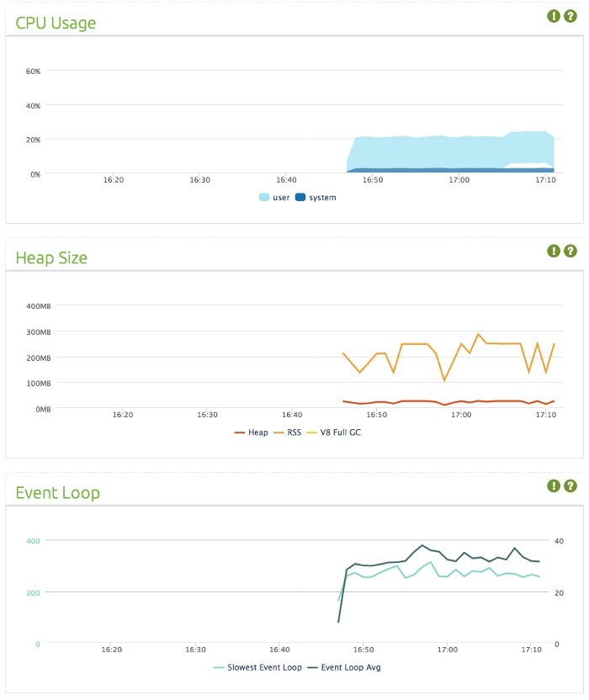The image size is (589, 700).
Task: Click the CPU Usage panel title
Action: (x=56, y=23)
